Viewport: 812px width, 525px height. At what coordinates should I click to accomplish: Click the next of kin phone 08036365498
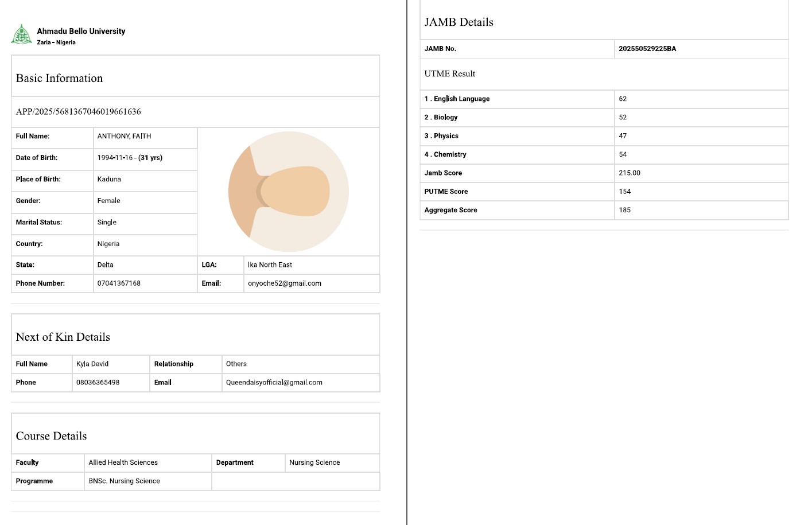pos(98,383)
